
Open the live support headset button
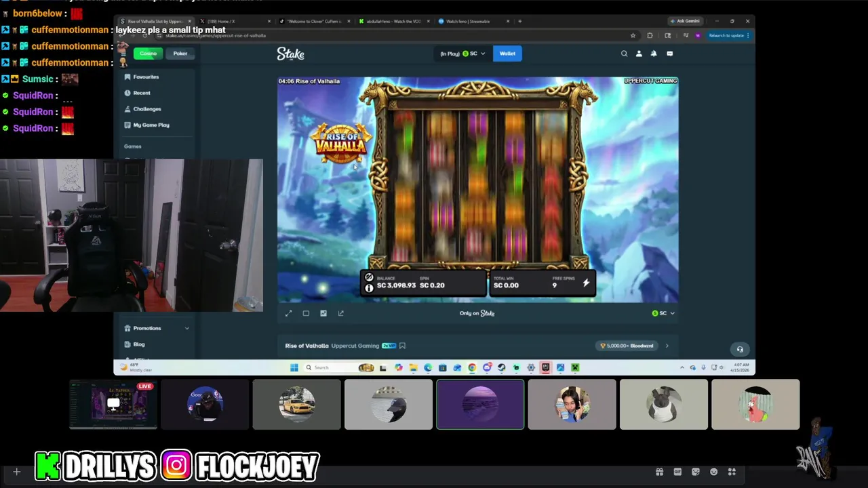740,350
